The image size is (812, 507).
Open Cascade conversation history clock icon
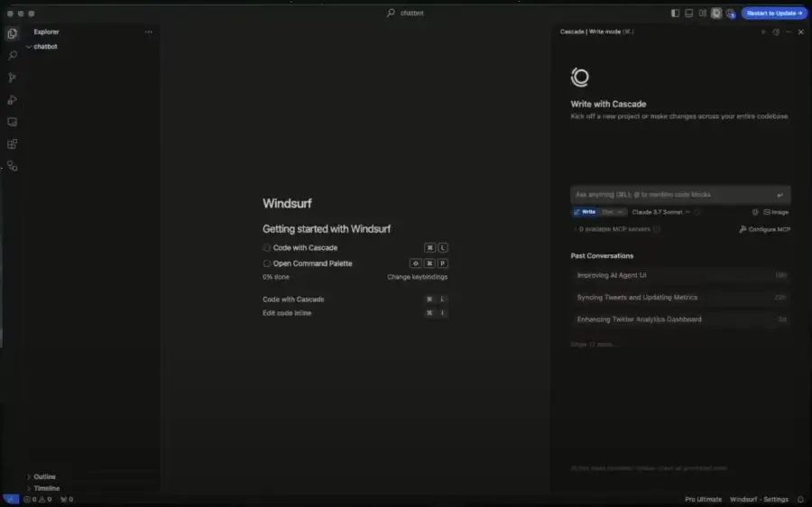(776, 32)
